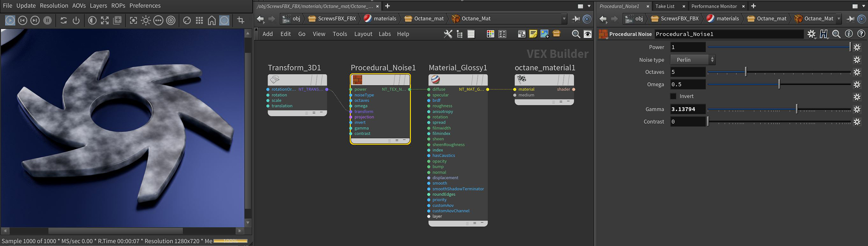
Task: Open the gear menu beside the node name field
Action: point(811,34)
